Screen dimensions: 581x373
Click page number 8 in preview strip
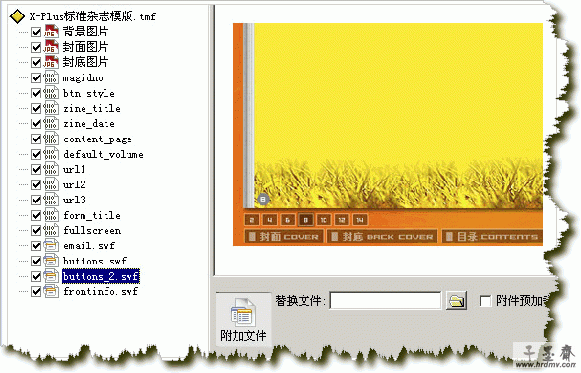point(306,220)
